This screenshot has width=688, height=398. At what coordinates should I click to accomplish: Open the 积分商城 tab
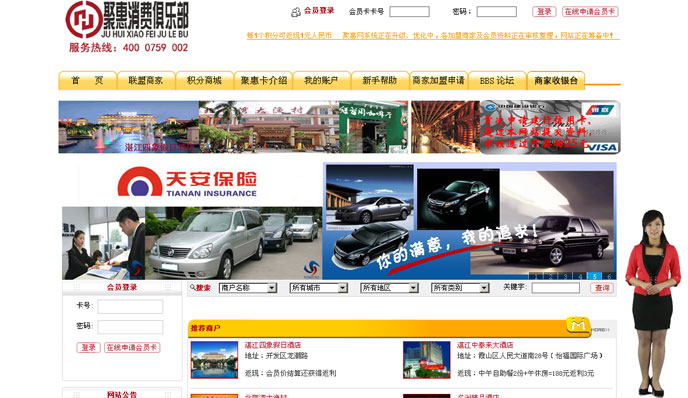[204, 80]
